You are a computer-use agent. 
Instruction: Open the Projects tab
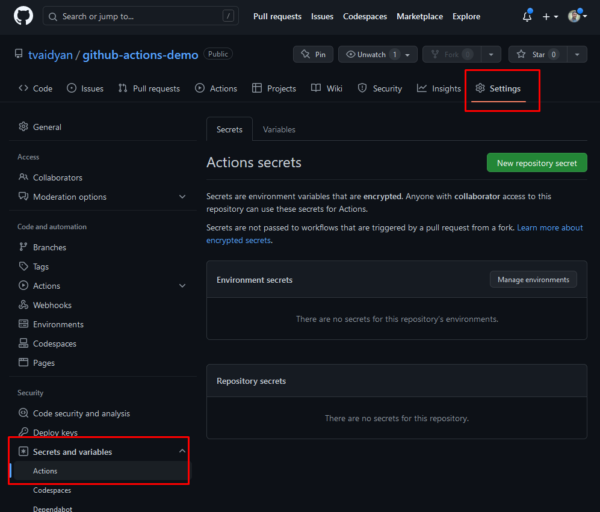pyautogui.click(x=274, y=88)
